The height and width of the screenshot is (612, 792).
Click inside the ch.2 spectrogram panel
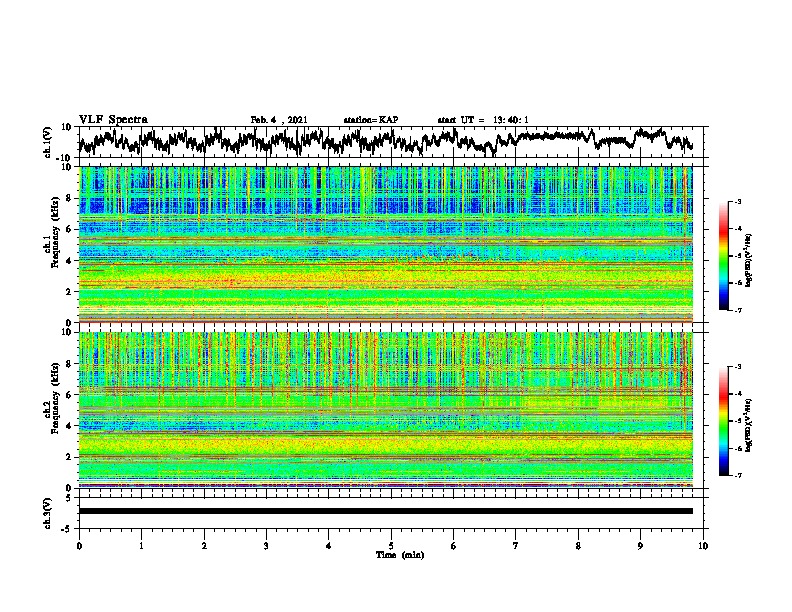click(x=386, y=410)
